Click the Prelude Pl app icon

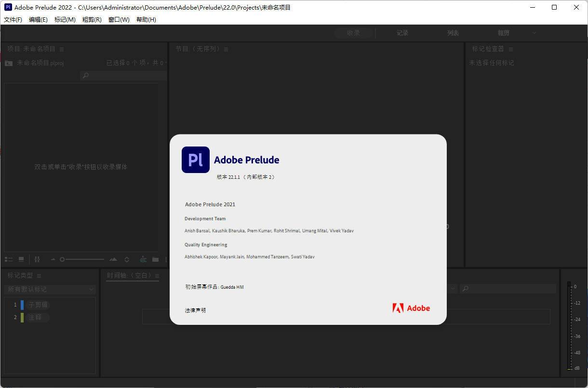[196, 160]
